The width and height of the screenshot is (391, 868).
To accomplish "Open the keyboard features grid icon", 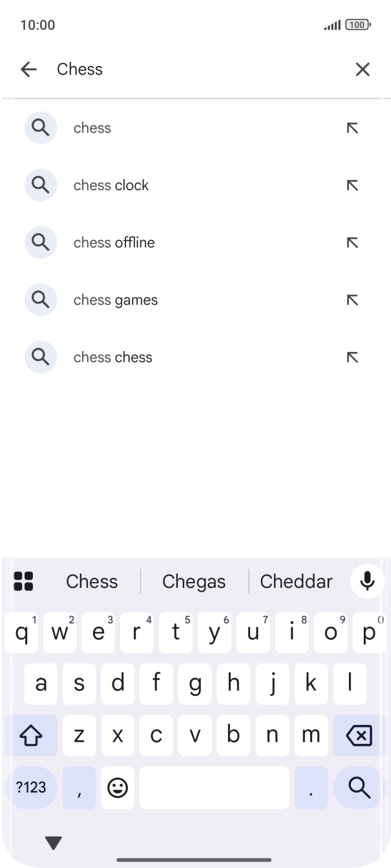I will pos(24,581).
